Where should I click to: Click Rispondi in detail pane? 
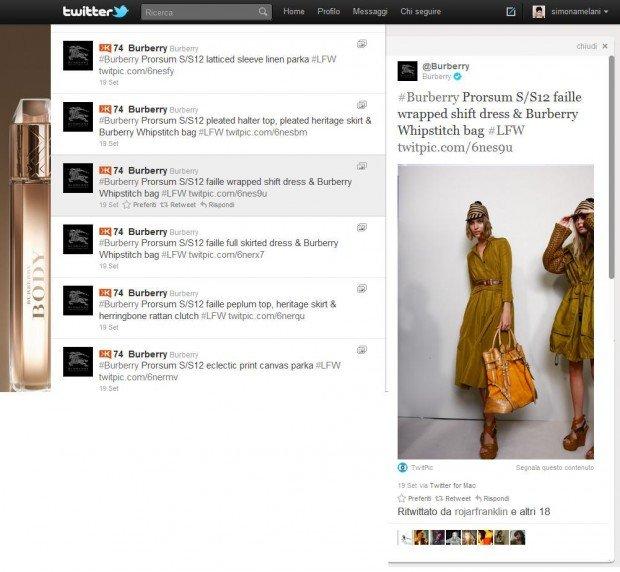point(492,498)
